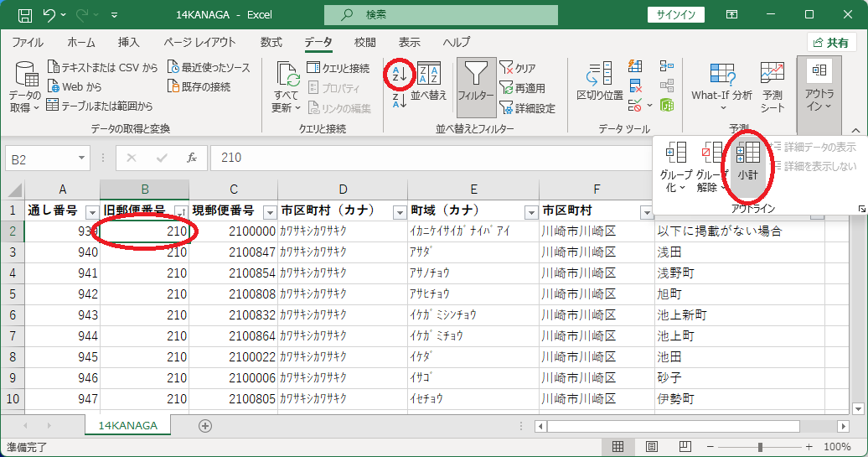The image size is (868, 457).
Task: Sort descending with Z-A icon
Action: coord(399,101)
